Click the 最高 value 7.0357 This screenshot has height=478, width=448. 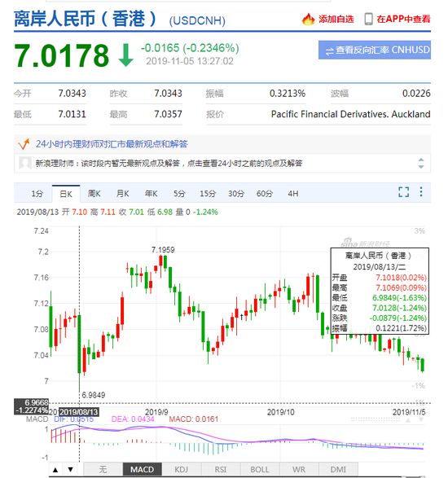(168, 114)
